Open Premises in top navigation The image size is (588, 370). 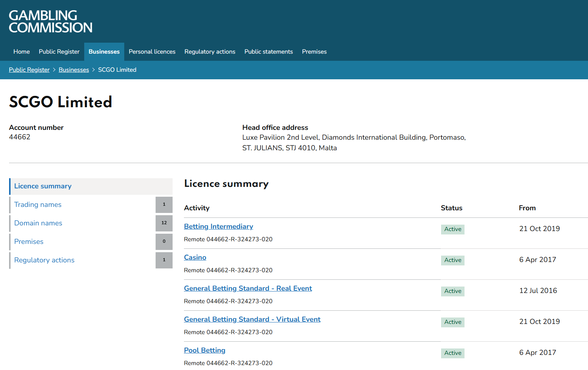[x=314, y=52]
